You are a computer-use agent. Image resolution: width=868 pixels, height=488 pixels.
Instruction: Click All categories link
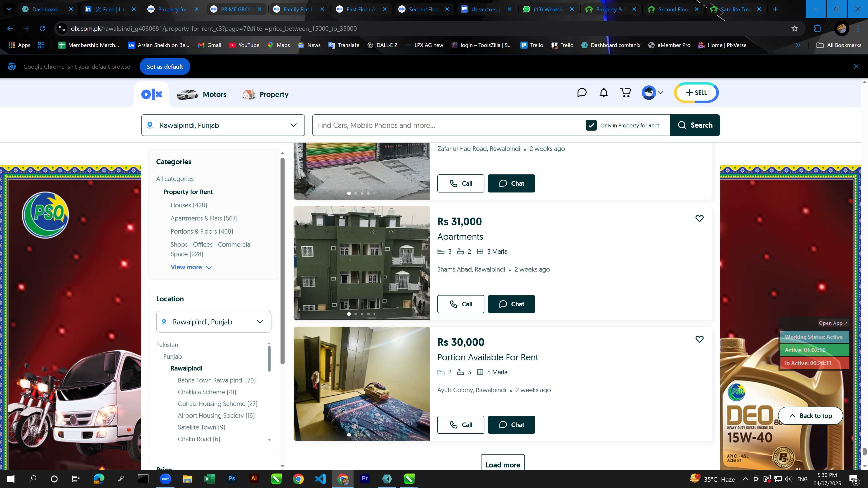click(x=175, y=179)
